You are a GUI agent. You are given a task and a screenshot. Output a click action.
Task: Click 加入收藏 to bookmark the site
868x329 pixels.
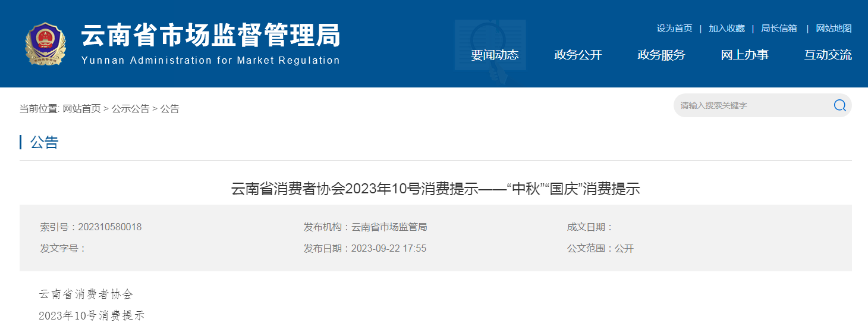pyautogui.click(x=727, y=29)
